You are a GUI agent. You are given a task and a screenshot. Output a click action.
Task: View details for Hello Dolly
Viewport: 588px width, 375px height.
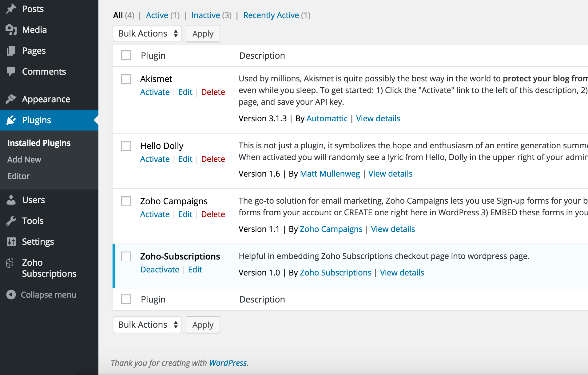[391, 174]
